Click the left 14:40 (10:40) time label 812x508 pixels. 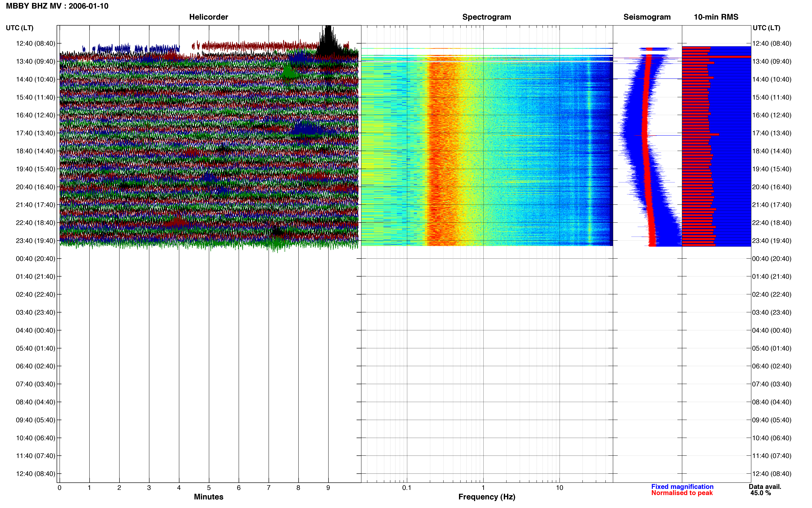36,79
